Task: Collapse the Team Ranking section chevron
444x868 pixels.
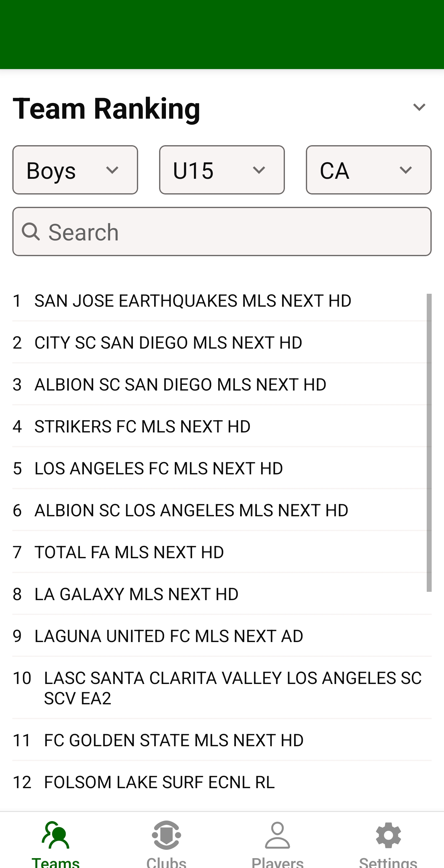Action: pos(419,108)
